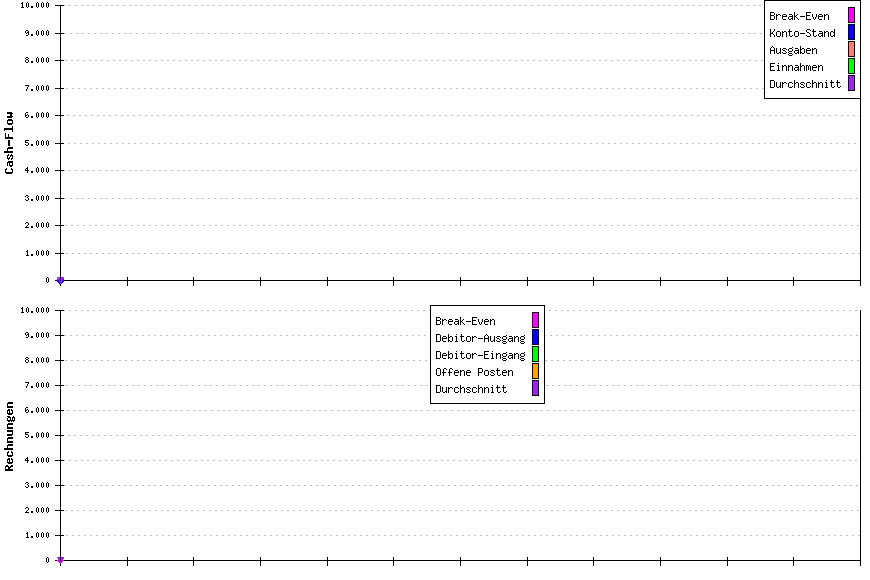Click the Offene Posten legend label
Image resolution: width=870 pixels, height=580 pixels.
pos(474,372)
